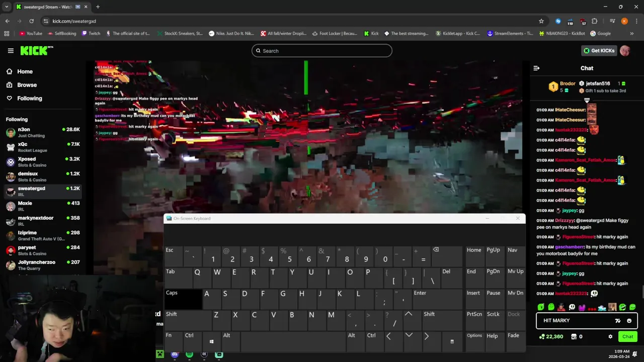Click the KICK logo
Image resolution: width=644 pixels, height=362 pixels.
coord(36,50)
